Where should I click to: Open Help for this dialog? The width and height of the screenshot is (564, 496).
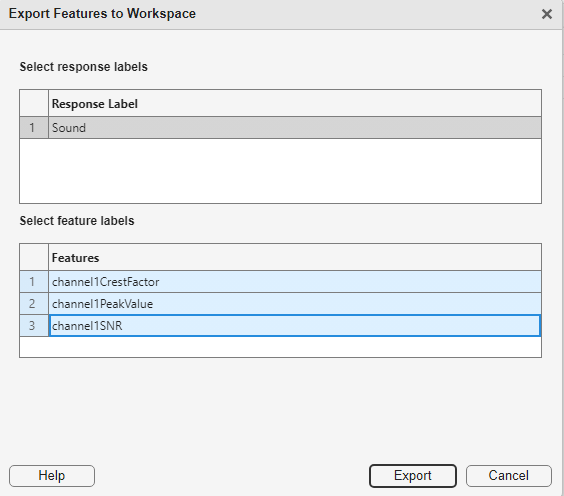(52, 476)
